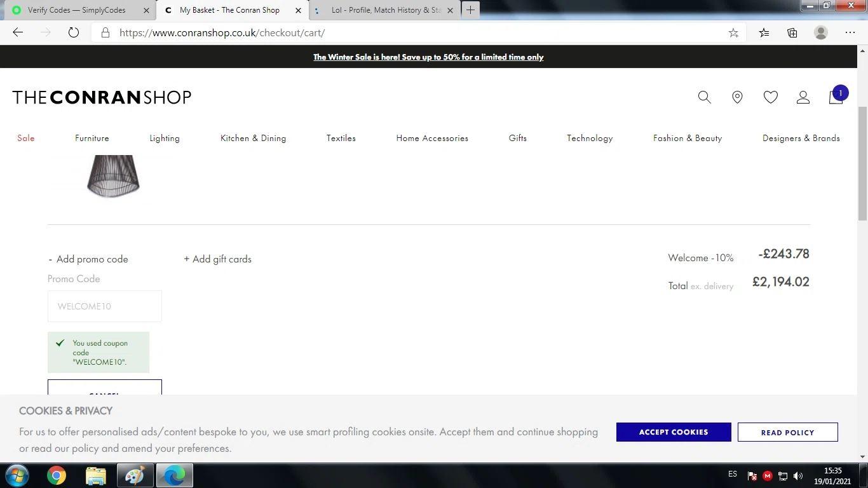The width and height of the screenshot is (868, 488).
Task: Open the Lighting menu
Action: [x=165, y=138]
